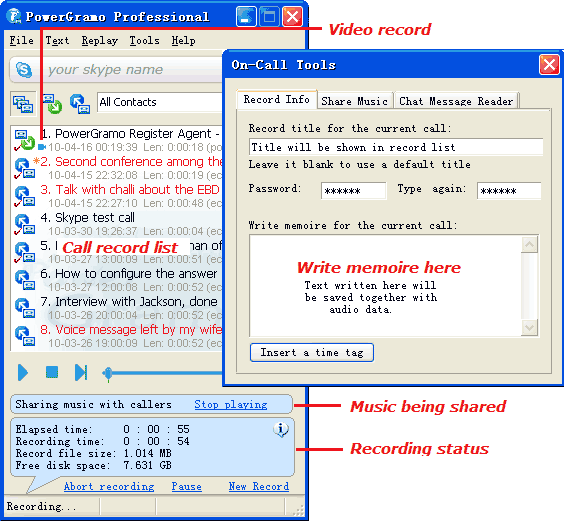Click the Type again password field
Viewport: 564px width, 522px height.
pyautogui.click(x=509, y=191)
